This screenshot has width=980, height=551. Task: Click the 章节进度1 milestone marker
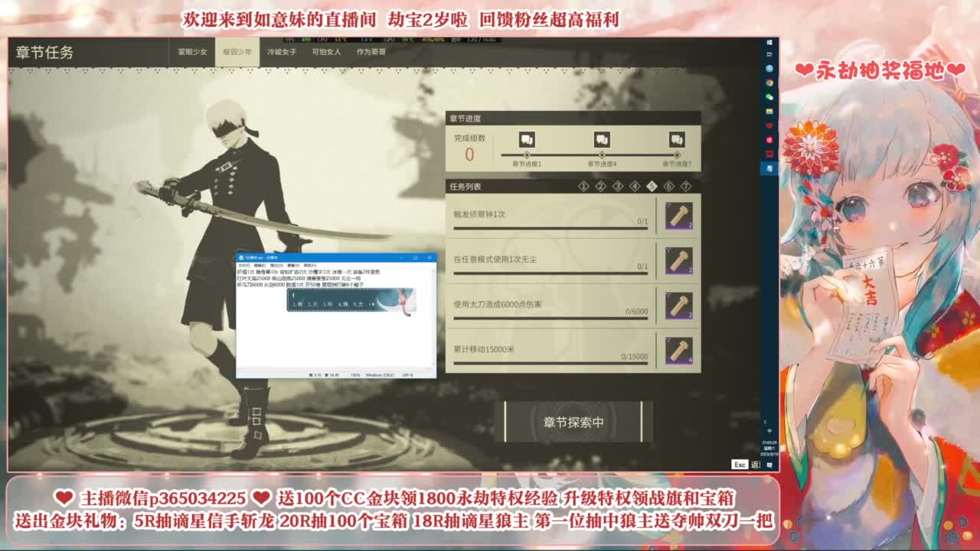(x=527, y=155)
